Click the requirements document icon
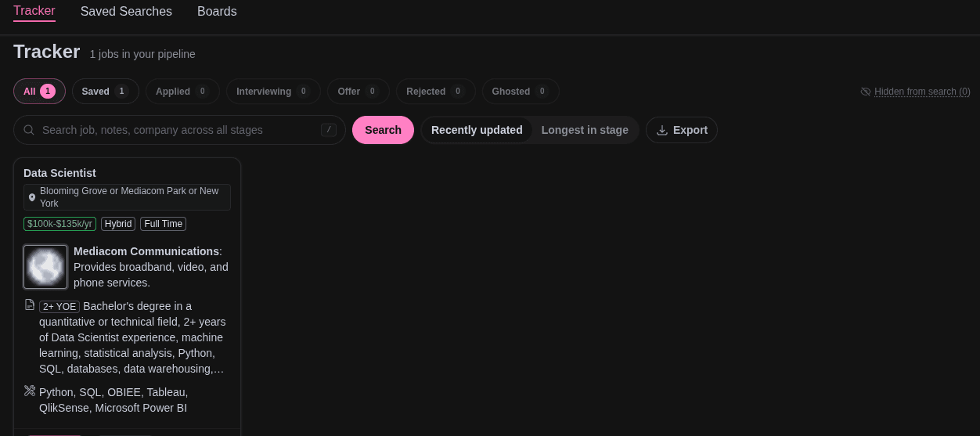980x436 pixels. [x=30, y=304]
